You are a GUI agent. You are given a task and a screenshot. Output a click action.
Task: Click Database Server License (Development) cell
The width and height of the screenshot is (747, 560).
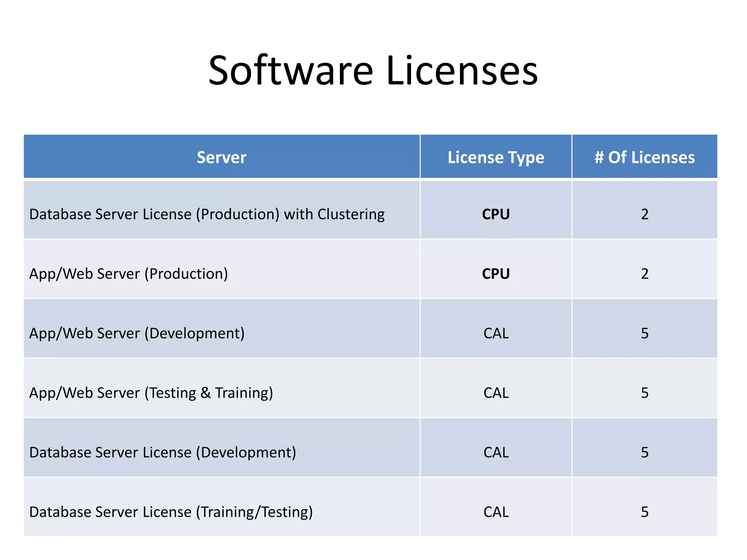coord(163,452)
